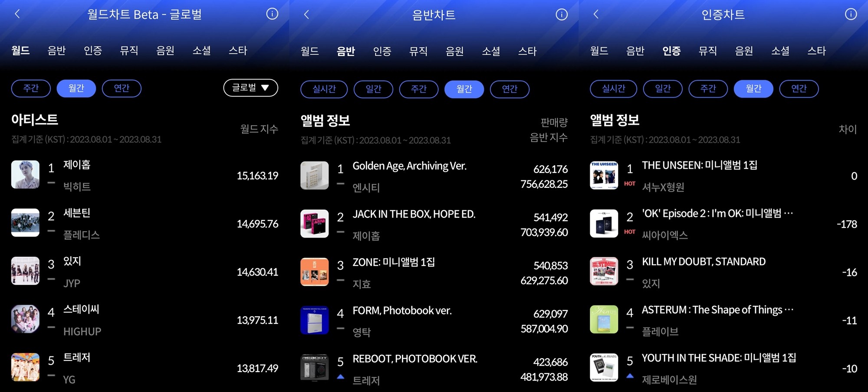This screenshot has height=392, width=868.
Task: Select 연간 filter in World chart panel
Action: pyautogui.click(x=122, y=88)
